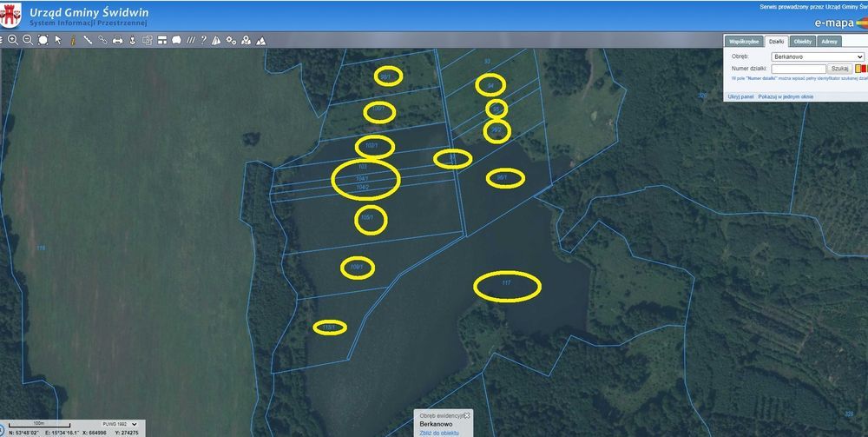This screenshot has width=868, height=437.
Task: Click the X: 664996 coordinate value
Action: point(94,433)
